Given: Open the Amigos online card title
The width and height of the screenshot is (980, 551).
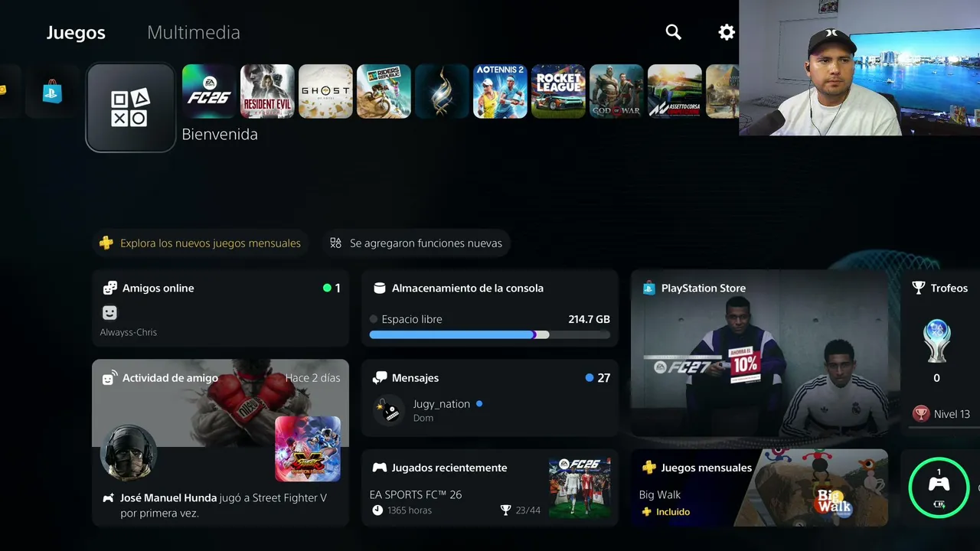Looking at the screenshot, I should point(158,289).
